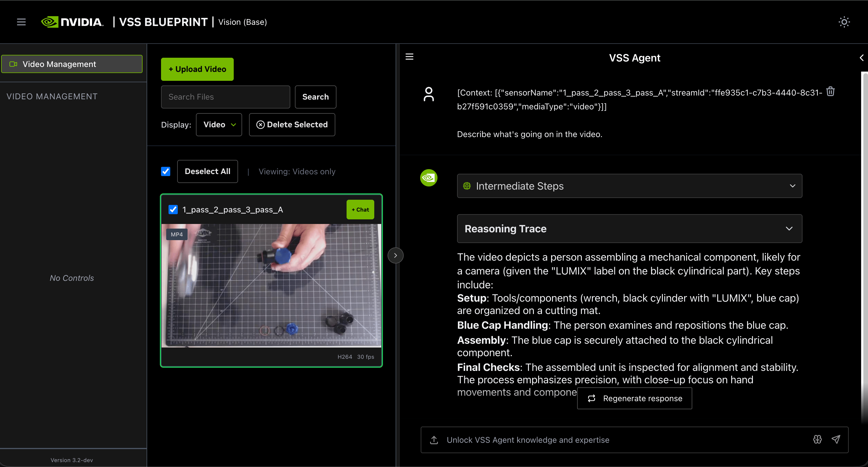Focus the Search Files input field

225,97
